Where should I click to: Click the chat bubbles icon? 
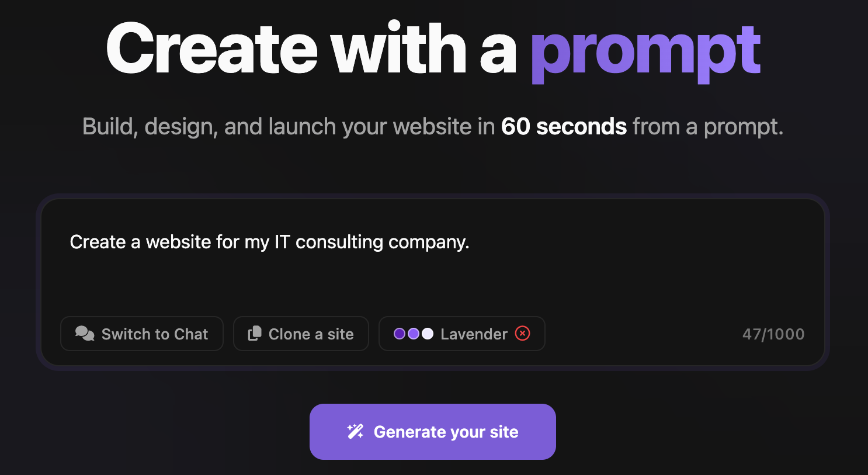[85, 334]
